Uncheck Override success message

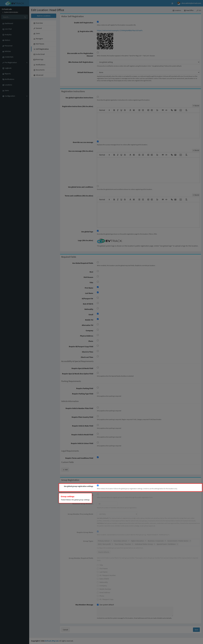[x=98, y=142]
